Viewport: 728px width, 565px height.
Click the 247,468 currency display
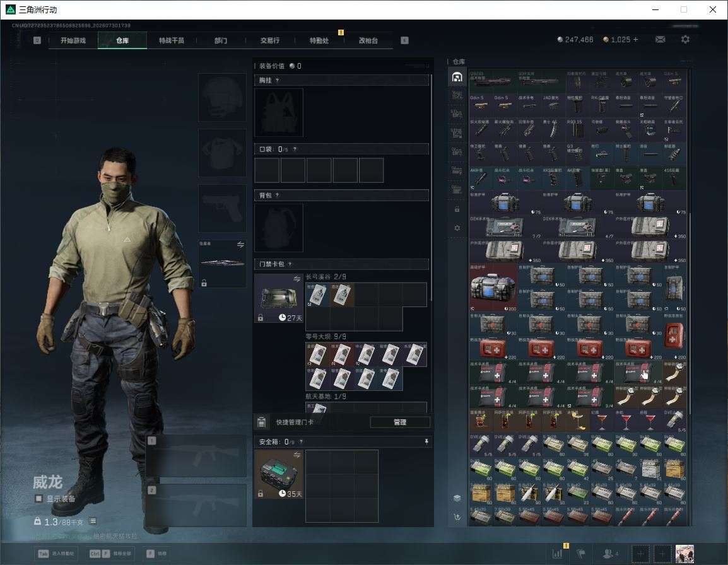[575, 40]
